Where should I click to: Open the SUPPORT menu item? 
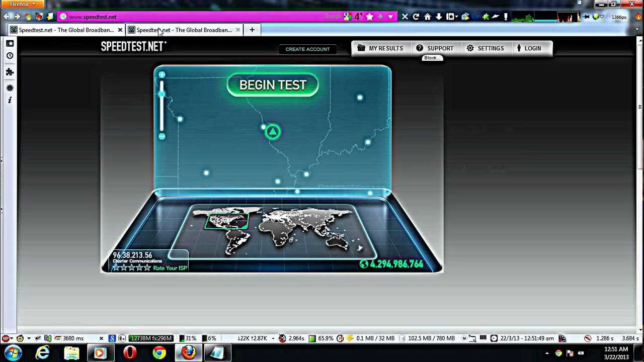coord(434,48)
